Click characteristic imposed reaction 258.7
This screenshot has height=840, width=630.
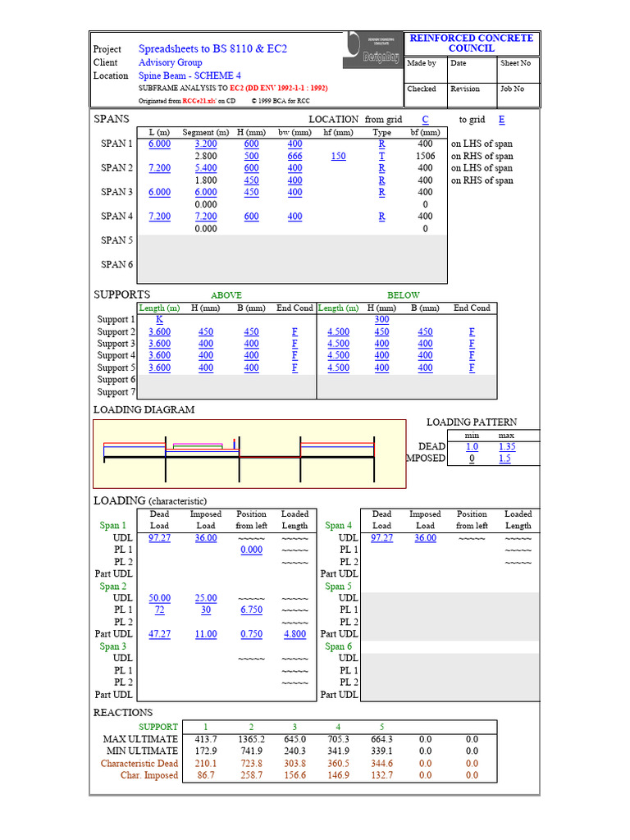tap(251, 775)
